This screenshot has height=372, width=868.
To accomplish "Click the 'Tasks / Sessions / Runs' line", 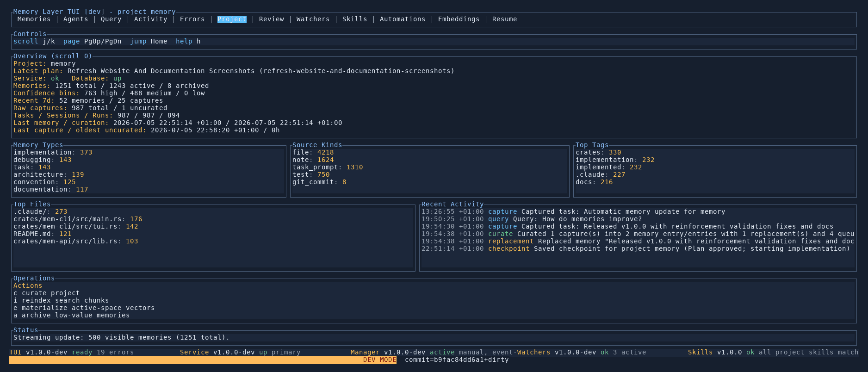I will (x=97, y=115).
